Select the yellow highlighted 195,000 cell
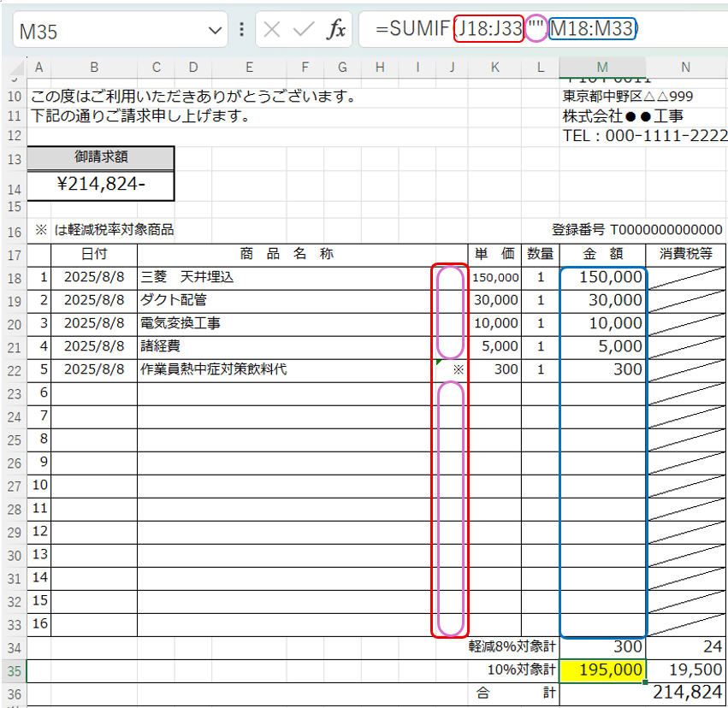 point(602,671)
